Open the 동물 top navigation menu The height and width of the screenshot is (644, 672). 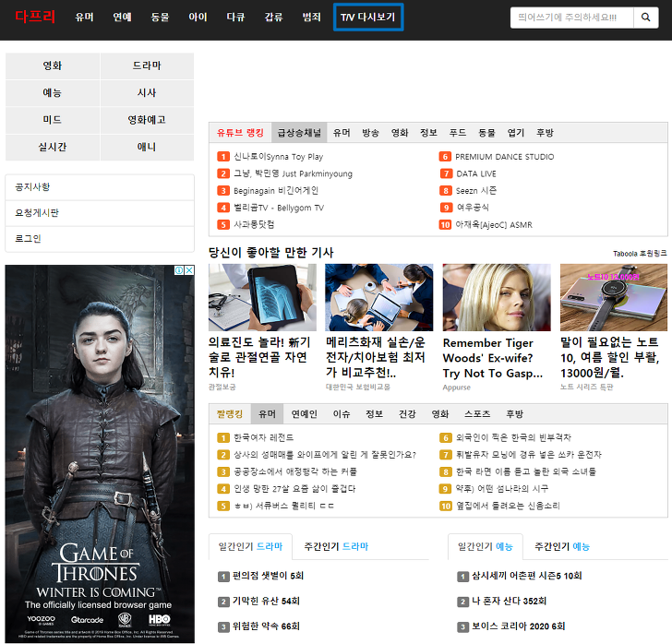click(x=160, y=18)
